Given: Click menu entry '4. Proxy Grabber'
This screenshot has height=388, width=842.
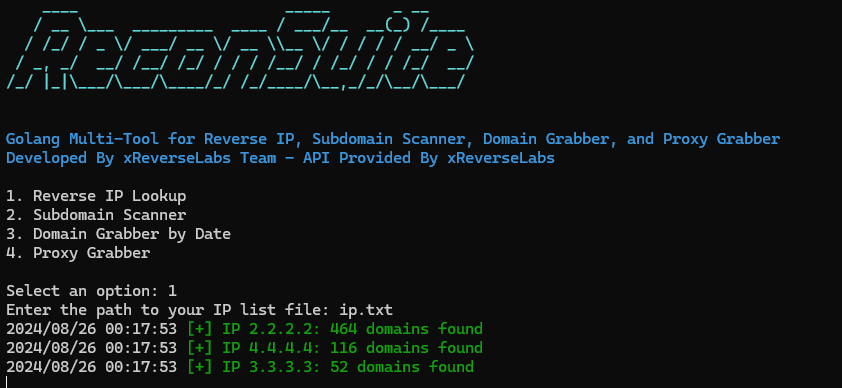Looking at the screenshot, I should point(78,253).
